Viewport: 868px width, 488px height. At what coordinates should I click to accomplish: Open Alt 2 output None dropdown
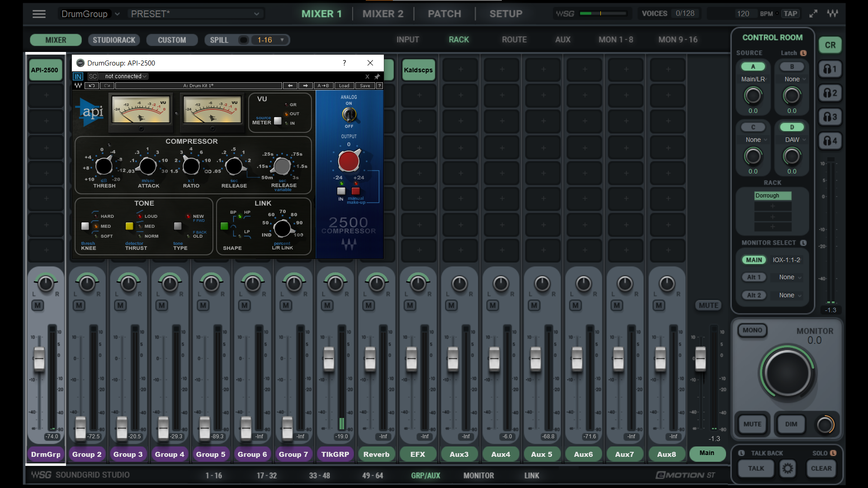[789, 295]
